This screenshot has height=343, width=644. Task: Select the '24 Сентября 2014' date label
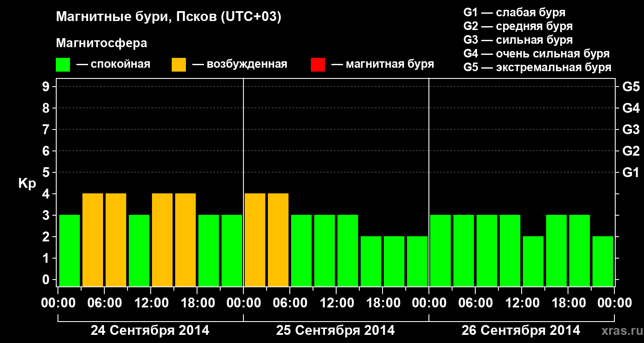click(x=150, y=331)
